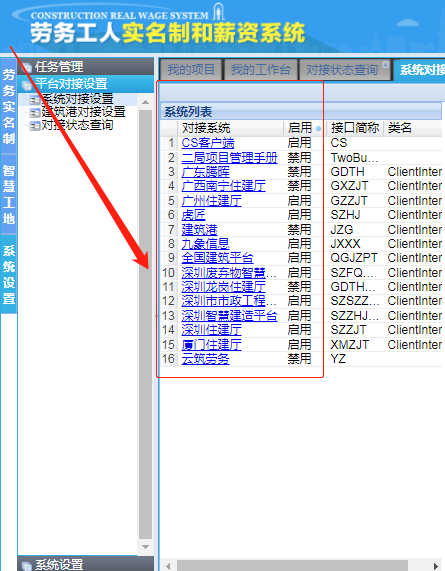This screenshot has width=445, height=571.
Task: Close the 对接状态查询 tab
Action: pyautogui.click(x=385, y=64)
